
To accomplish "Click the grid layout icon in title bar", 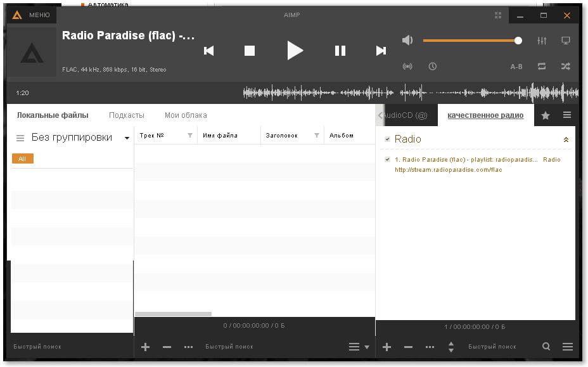I will click(498, 15).
